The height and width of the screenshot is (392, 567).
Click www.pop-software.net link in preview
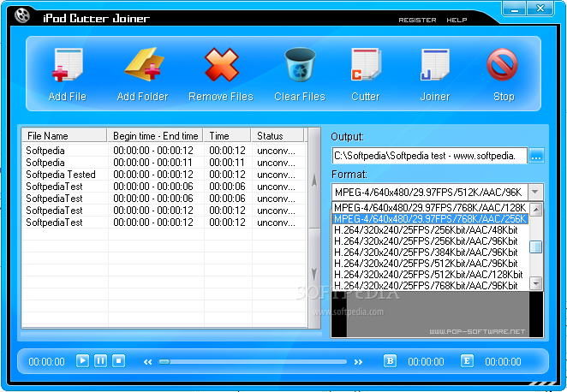[477, 331]
